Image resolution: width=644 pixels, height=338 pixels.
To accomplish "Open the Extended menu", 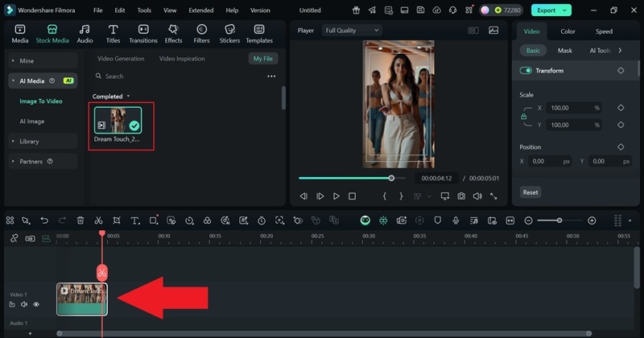I will click(200, 10).
